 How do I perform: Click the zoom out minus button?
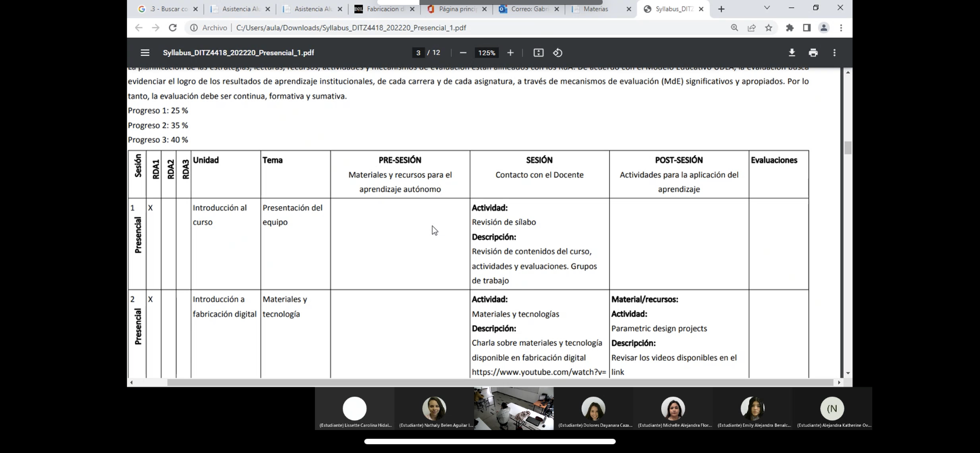(463, 53)
